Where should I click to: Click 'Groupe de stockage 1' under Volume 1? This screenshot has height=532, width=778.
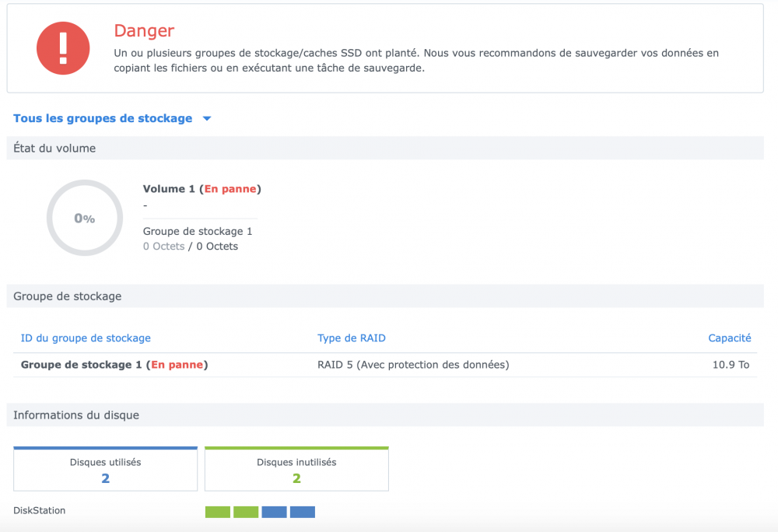coord(198,232)
